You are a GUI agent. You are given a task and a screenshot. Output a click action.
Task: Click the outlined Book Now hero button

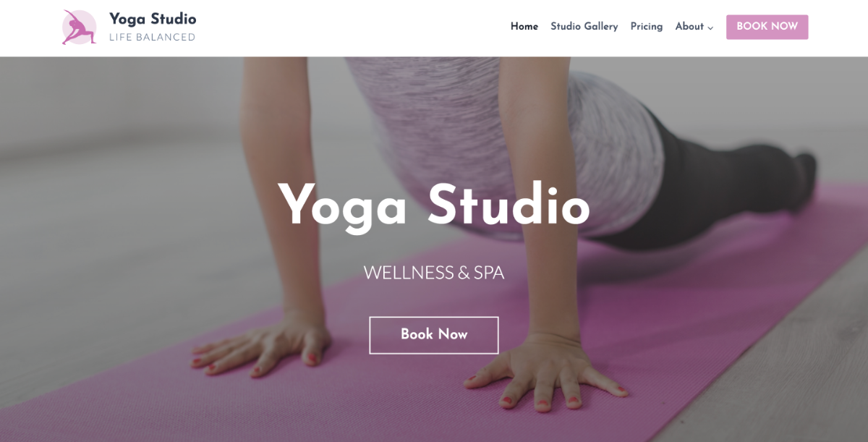coord(434,335)
